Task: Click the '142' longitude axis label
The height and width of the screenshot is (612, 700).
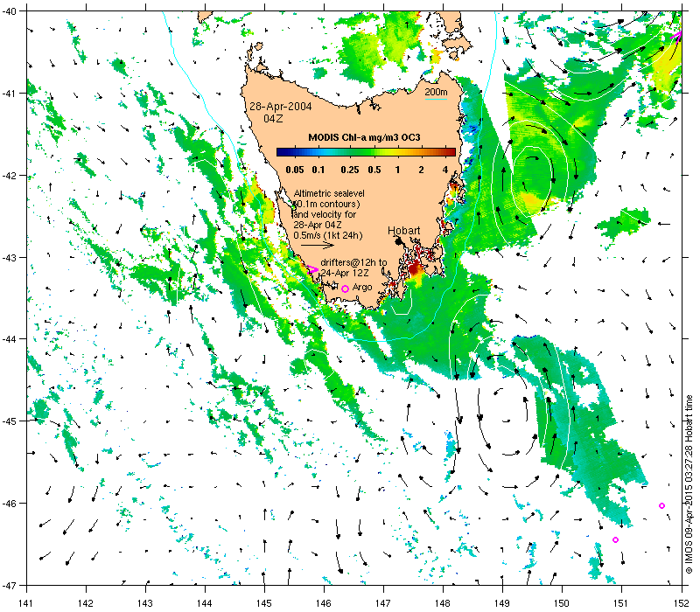Action: 86,603
